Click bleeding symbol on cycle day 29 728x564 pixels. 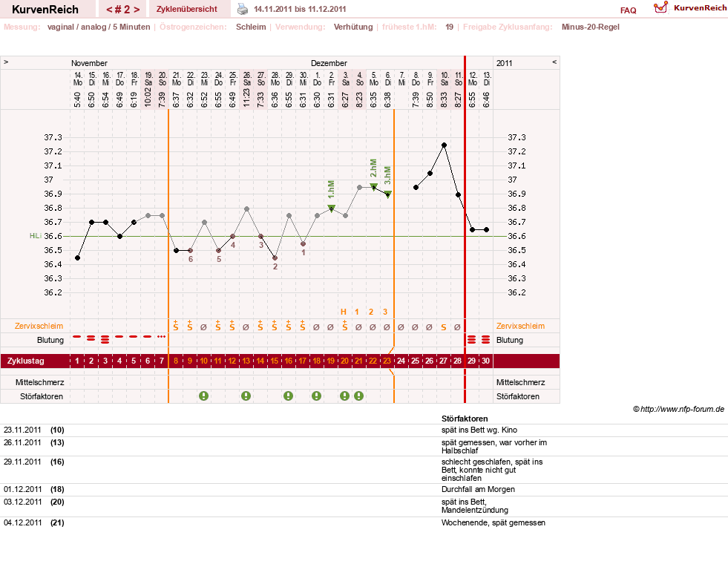[472, 340]
